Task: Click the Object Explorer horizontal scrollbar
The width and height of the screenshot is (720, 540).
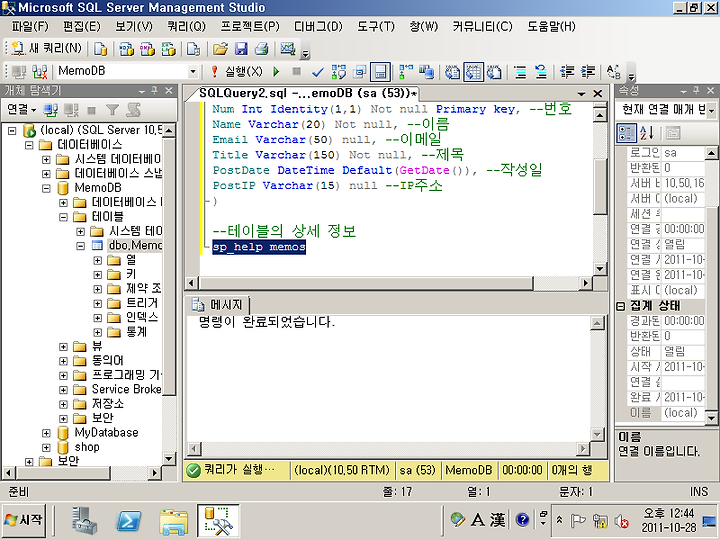Action: [x=64, y=472]
